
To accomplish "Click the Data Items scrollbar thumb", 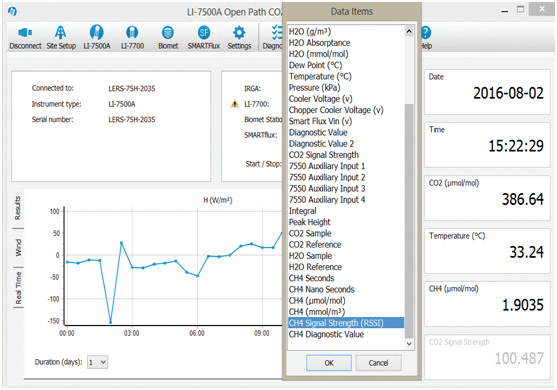I will click(409, 221).
